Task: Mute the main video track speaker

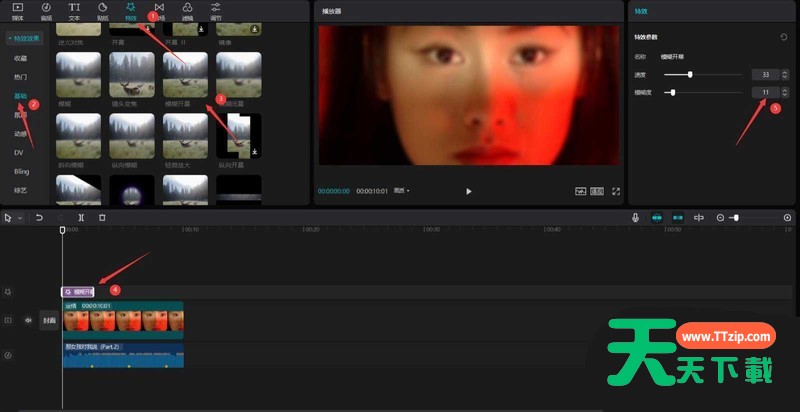Action: (28, 321)
